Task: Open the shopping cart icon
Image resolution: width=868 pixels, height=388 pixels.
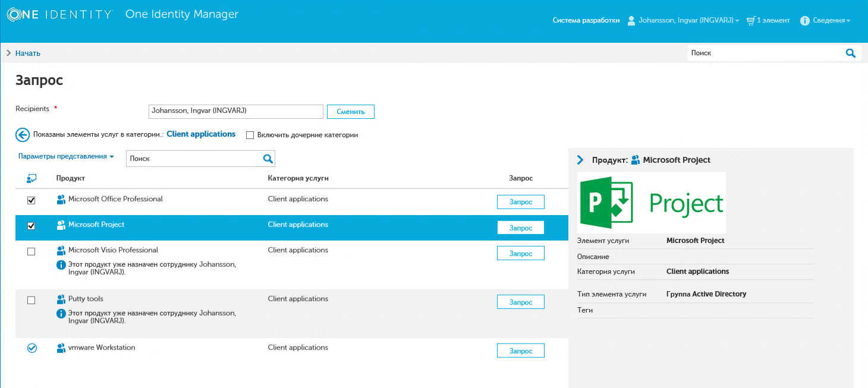Action: (751, 21)
